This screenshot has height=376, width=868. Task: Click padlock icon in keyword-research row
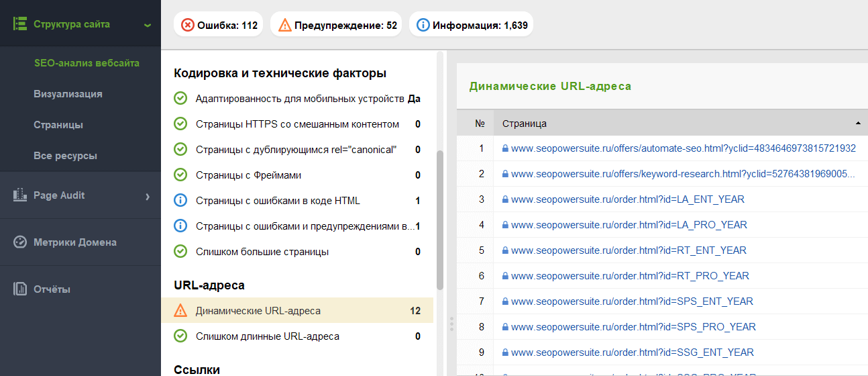click(505, 174)
